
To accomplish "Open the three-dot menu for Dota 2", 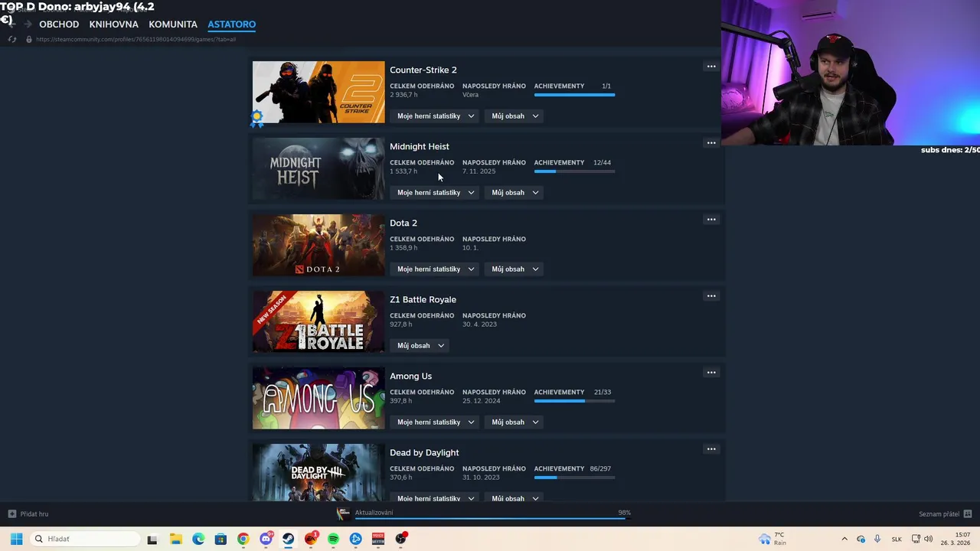I will 711,220.
